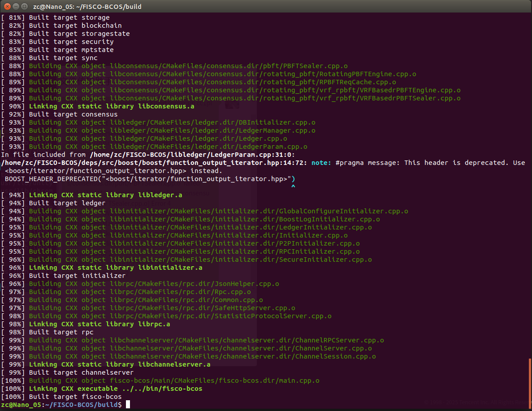Screen dimensions: 532x411
Task: Click the P2PInitializer.cpp.o build line
Action: click(181, 244)
